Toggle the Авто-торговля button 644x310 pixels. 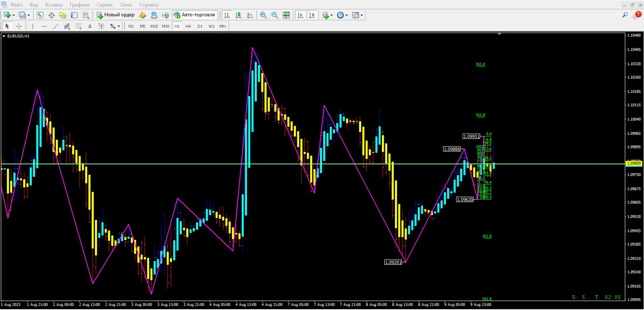tap(194, 15)
